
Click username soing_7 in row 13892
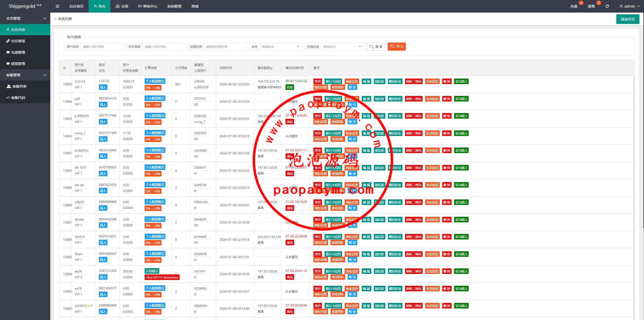pyautogui.click(x=80, y=133)
